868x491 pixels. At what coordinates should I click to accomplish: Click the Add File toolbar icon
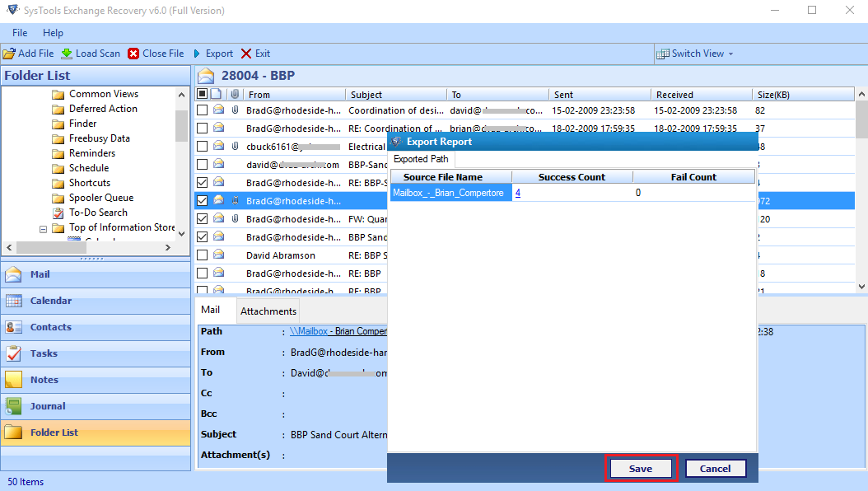[x=9, y=54]
